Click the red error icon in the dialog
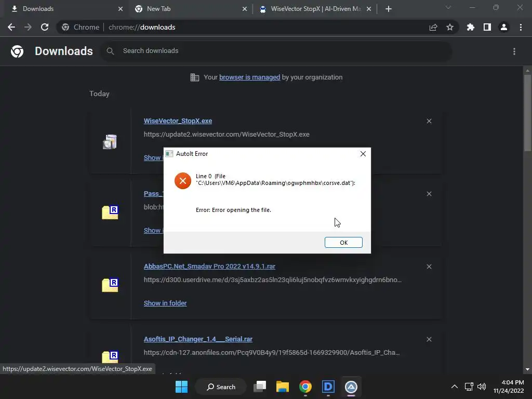 pos(182,181)
